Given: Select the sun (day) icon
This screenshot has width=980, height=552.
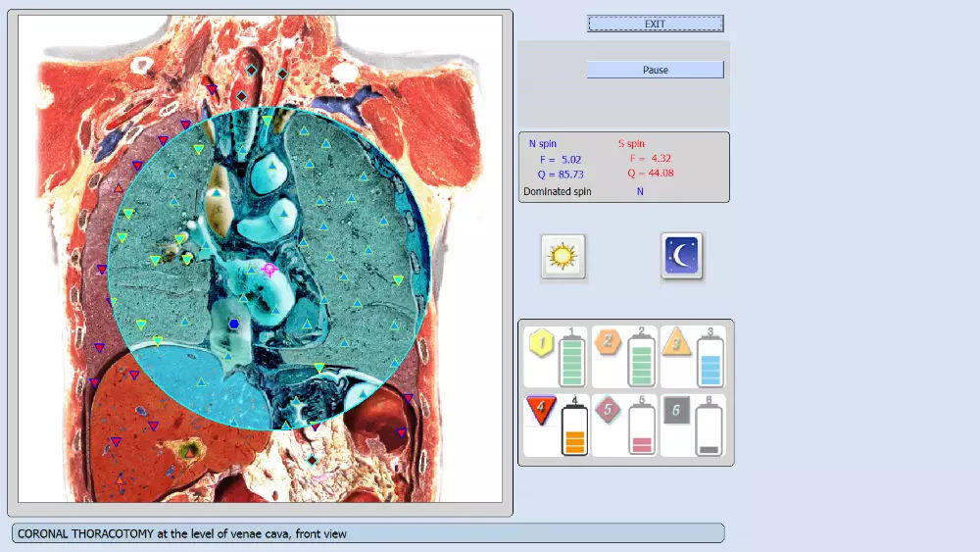Looking at the screenshot, I should pos(563,256).
